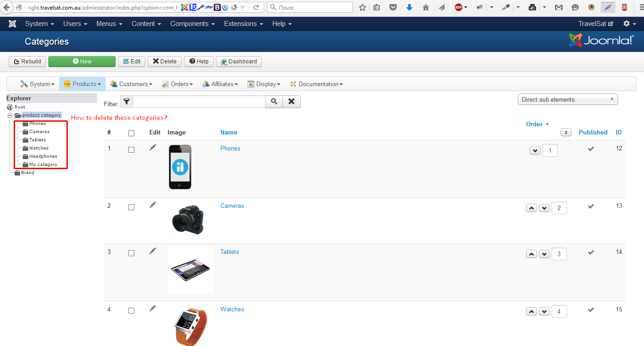The width and height of the screenshot is (644, 346).
Task: Click the Root globe icon in Explorer
Action: 10,107
